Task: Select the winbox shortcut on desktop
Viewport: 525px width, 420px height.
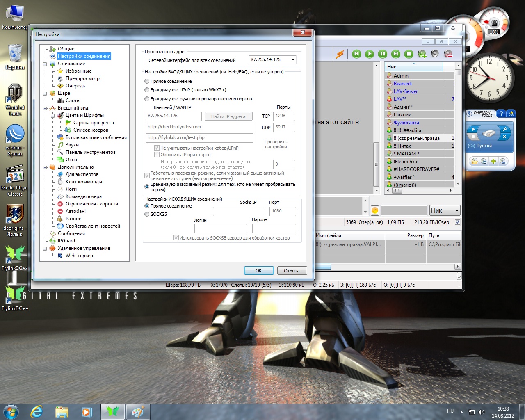Action: [15, 140]
